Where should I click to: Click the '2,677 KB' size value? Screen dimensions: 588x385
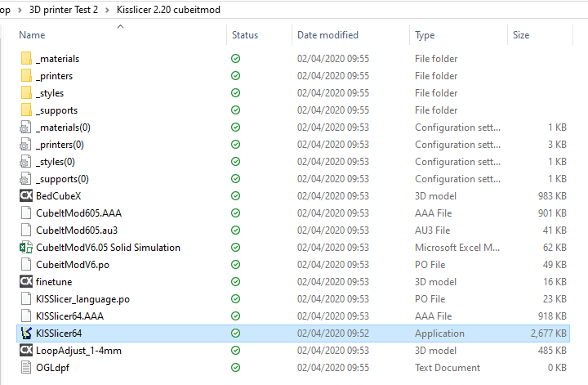548,334
